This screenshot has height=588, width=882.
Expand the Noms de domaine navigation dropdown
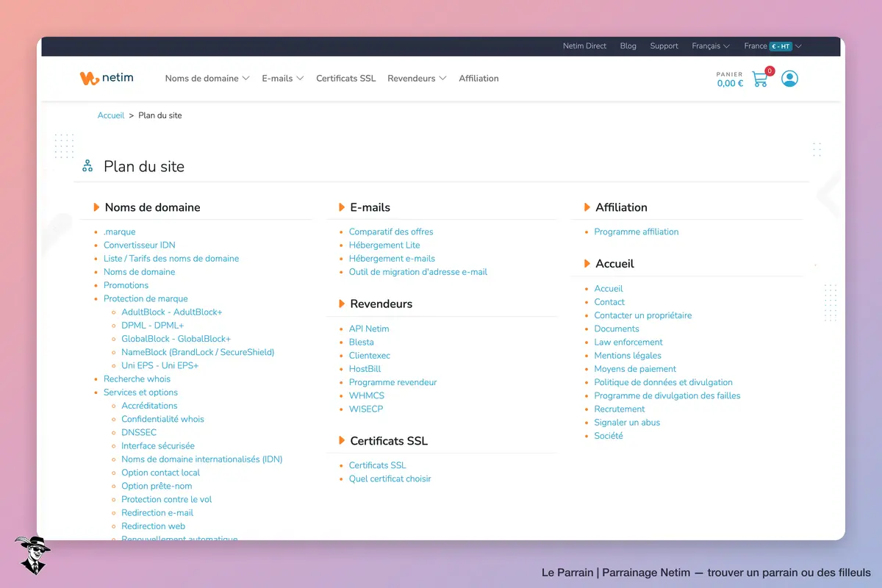(207, 79)
